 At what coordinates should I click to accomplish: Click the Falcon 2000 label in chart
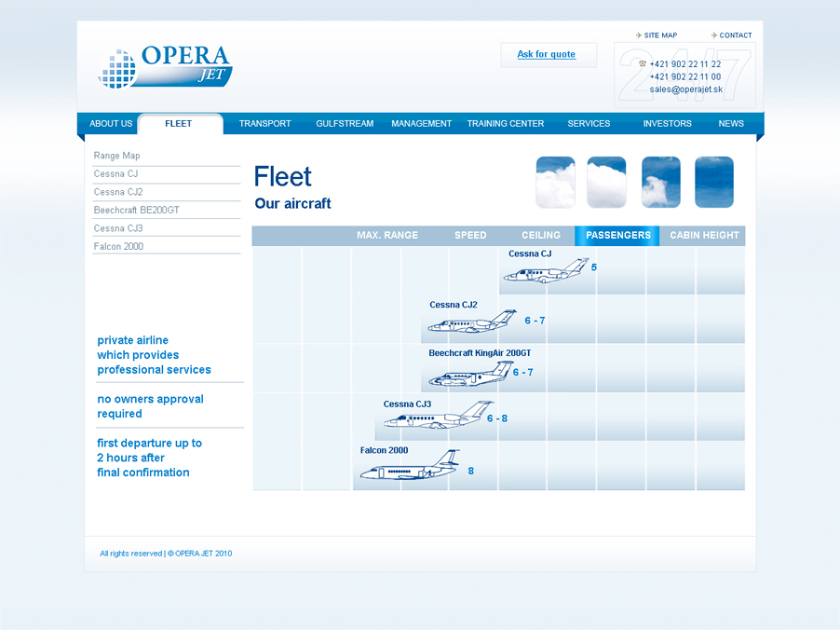click(384, 450)
